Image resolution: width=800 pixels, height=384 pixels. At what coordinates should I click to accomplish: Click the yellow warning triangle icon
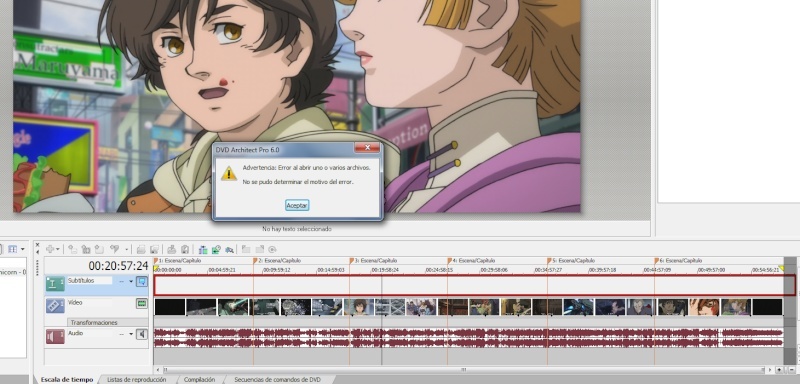229,173
